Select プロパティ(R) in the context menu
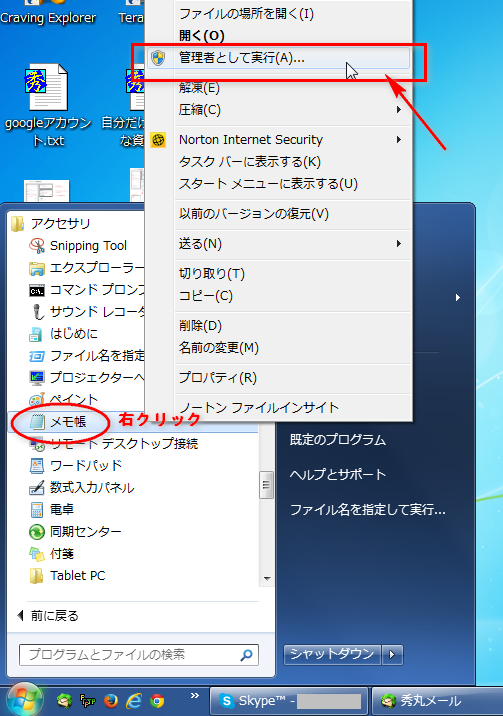503x716 pixels. click(x=278, y=378)
